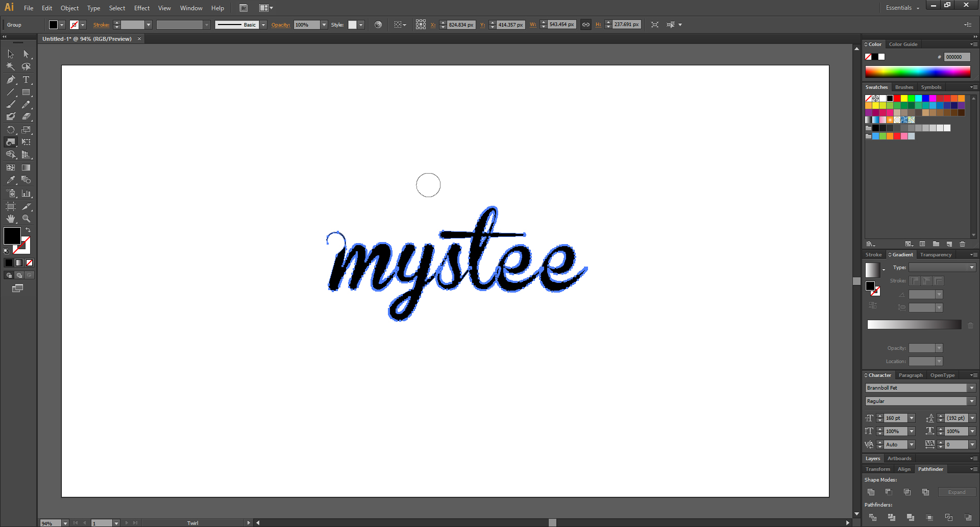Open the Regular font style dropdown

tap(972, 401)
